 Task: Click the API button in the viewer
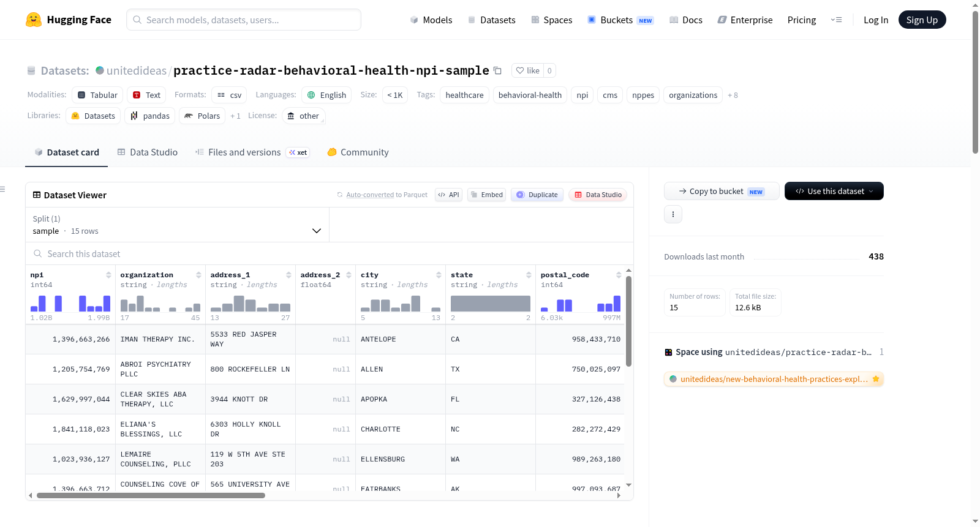coord(448,195)
